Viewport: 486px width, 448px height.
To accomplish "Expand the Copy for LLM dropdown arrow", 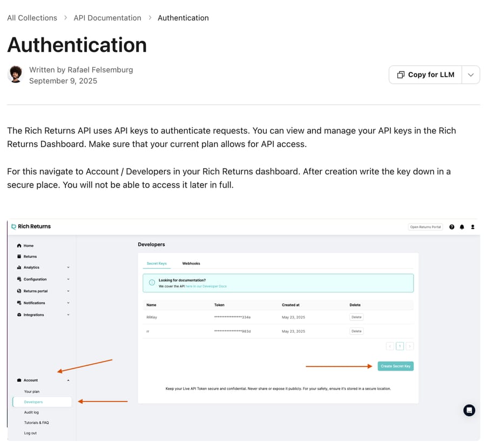I will tap(471, 75).
